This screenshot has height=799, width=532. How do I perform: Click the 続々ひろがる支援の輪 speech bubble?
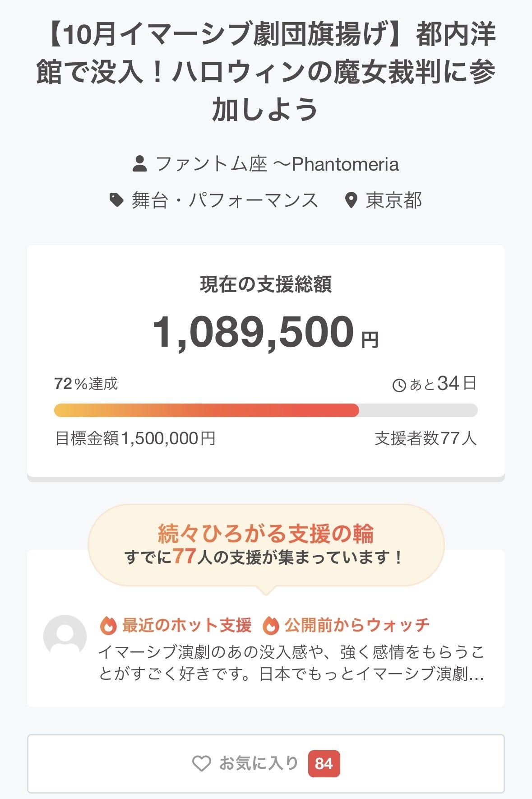coord(266,545)
